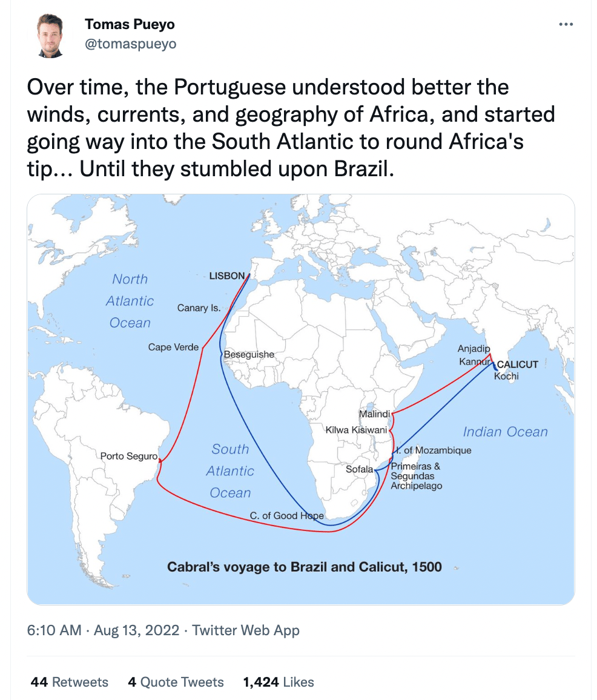Open the 6:10 AM Aug 13, 2022 timestamp
The image size is (597, 700).
[x=103, y=630]
